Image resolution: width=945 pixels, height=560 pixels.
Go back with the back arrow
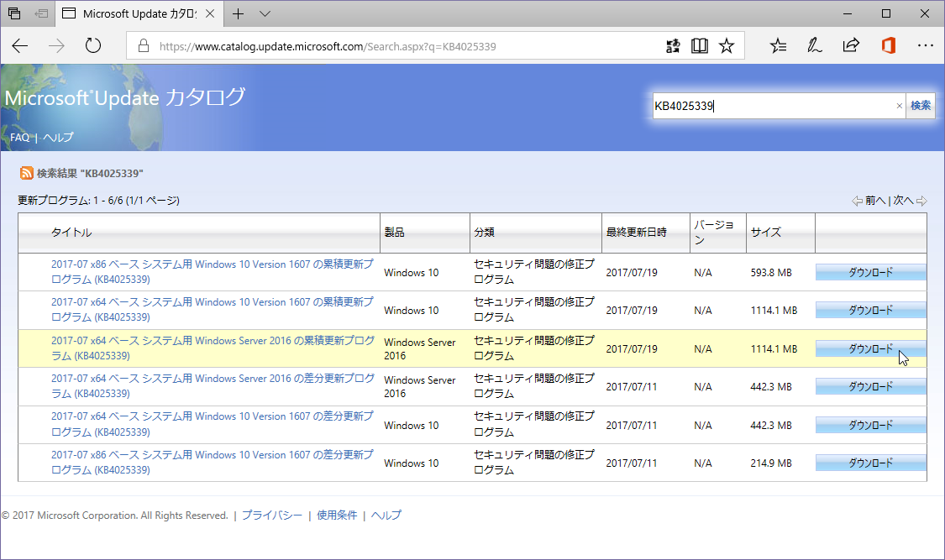coord(20,46)
